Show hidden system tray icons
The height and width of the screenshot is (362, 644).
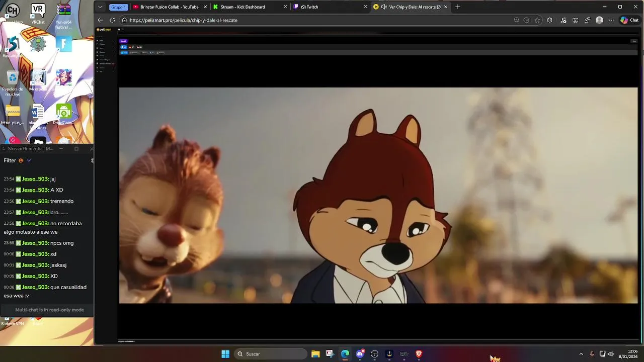coord(581,354)
